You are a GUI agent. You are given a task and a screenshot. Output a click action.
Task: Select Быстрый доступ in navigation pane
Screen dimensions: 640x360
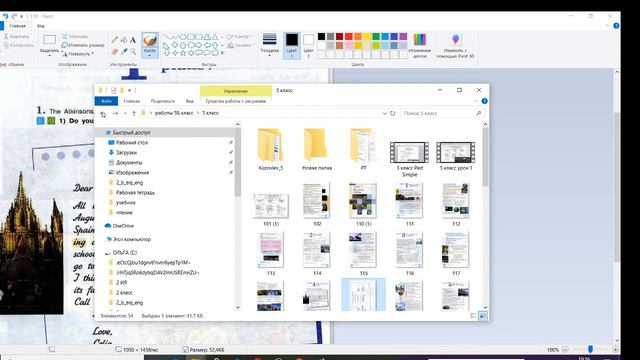(x=131, y=133)
